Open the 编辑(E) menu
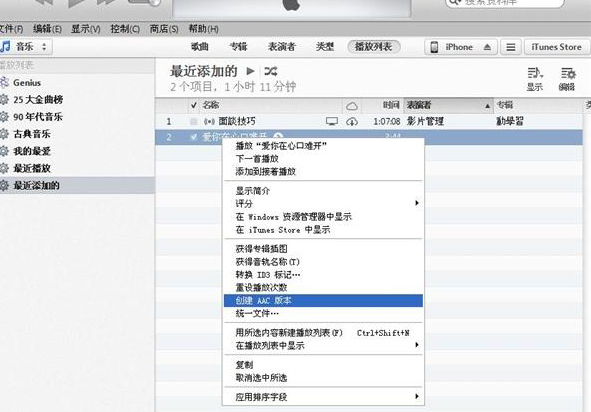The image size is (591, 412). click(47, 29)
